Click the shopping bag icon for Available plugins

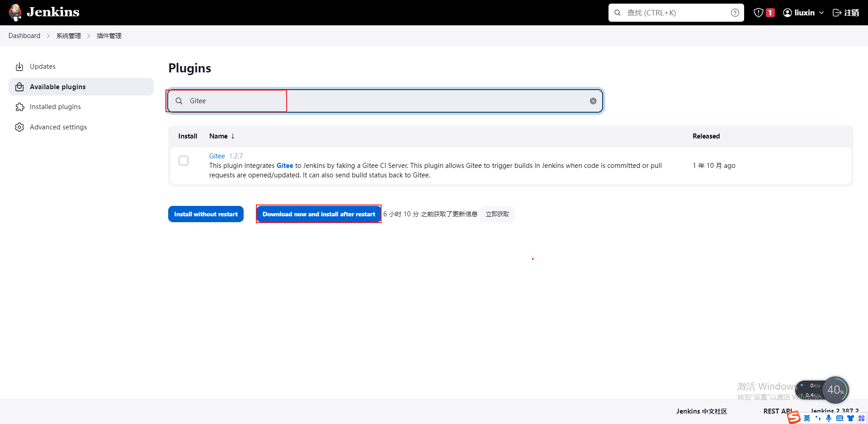[x=19, y=87]
